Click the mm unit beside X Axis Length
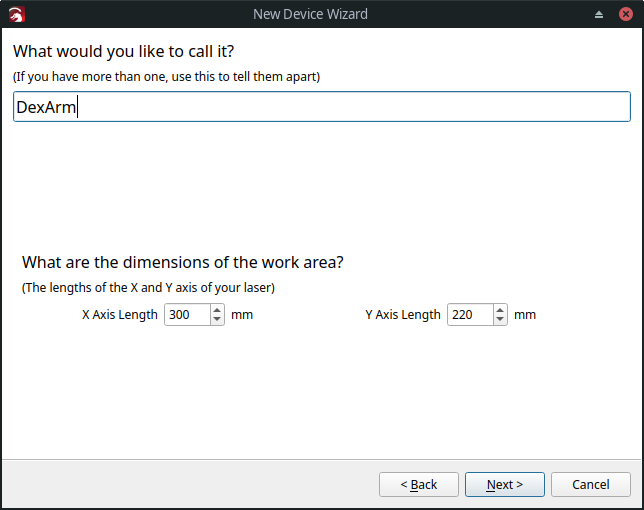 tap(242, 315)
